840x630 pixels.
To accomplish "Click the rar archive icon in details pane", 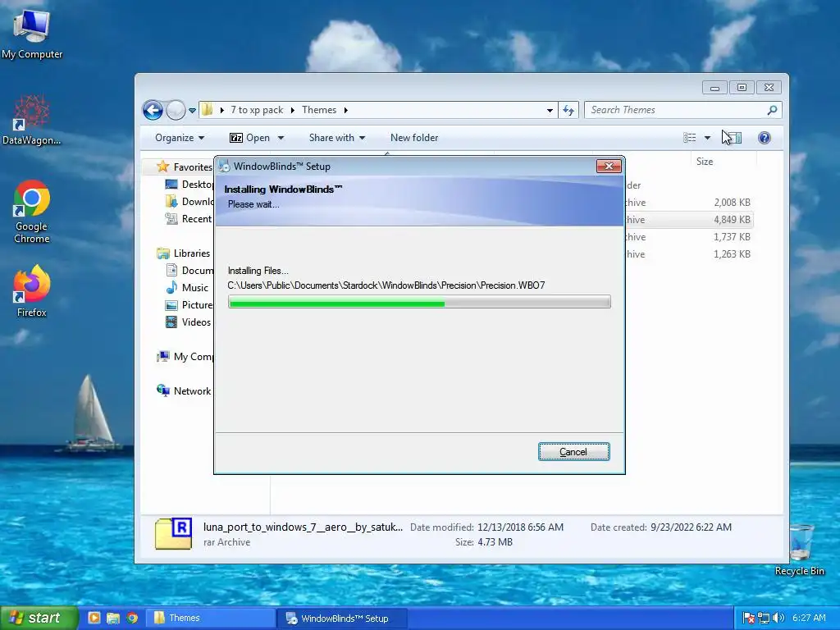I will point(174,533).
